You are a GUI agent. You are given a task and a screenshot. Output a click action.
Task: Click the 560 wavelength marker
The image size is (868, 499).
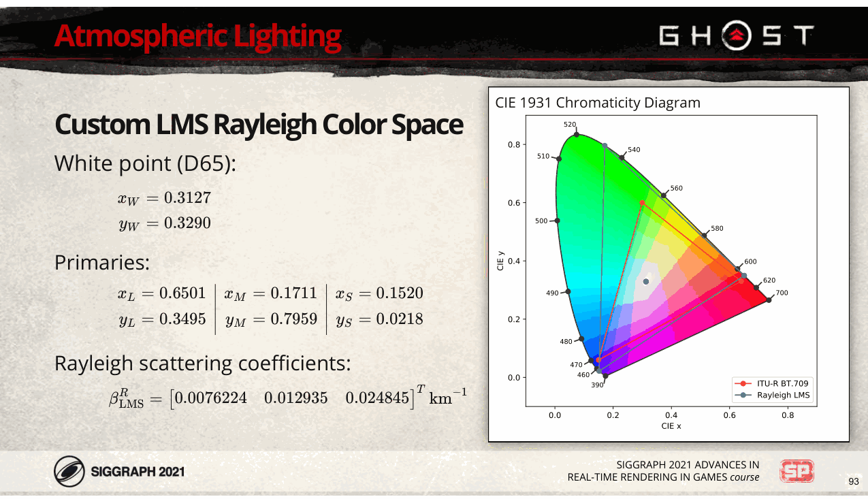click(x=663, y=196)
